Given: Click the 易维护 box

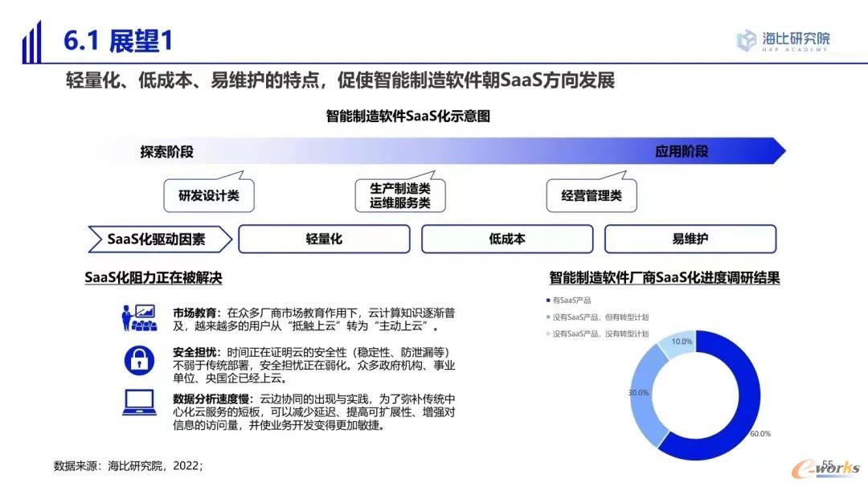Looking at the screenshot, I should pos(690,239).
